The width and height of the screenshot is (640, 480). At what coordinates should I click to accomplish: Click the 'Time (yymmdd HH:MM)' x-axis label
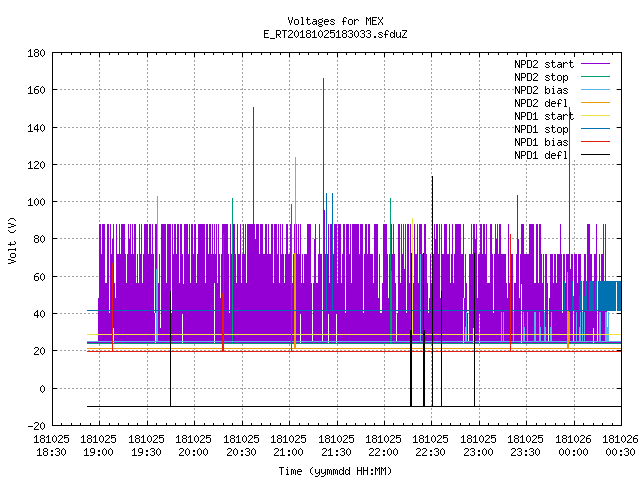(335, 471)
